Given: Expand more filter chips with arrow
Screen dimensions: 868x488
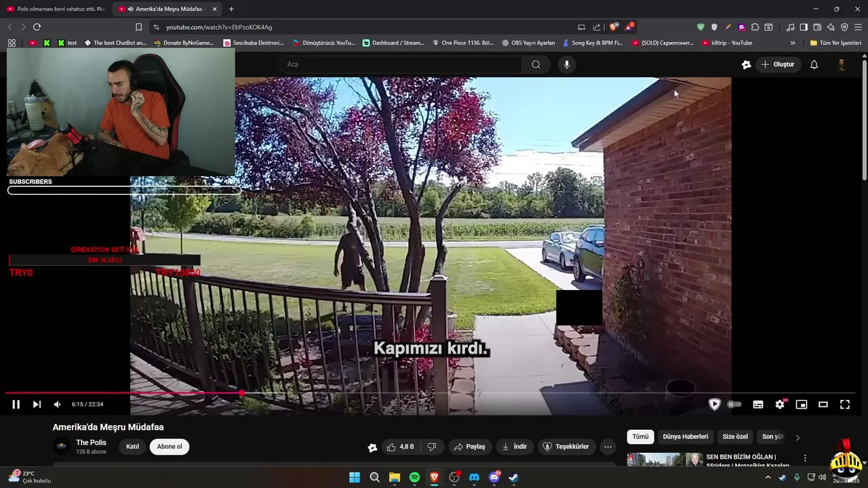Looking at the screenshot, I should tap(797, 437).
